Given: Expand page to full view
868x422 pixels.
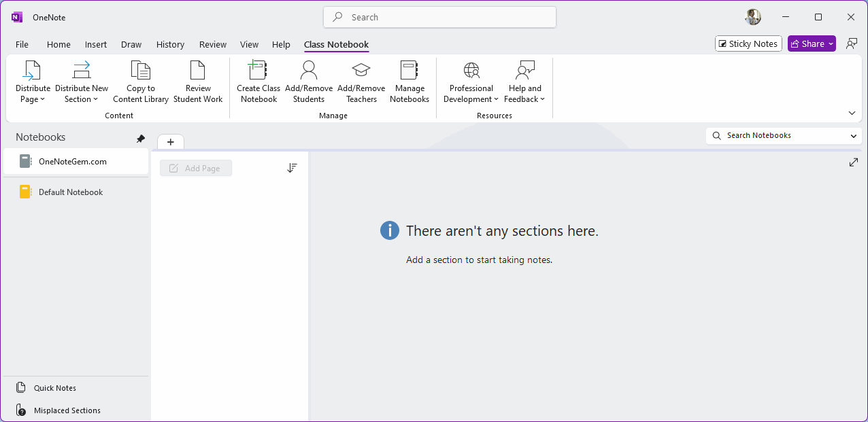Looking at the screenshot, I should [x=854, y=162].
